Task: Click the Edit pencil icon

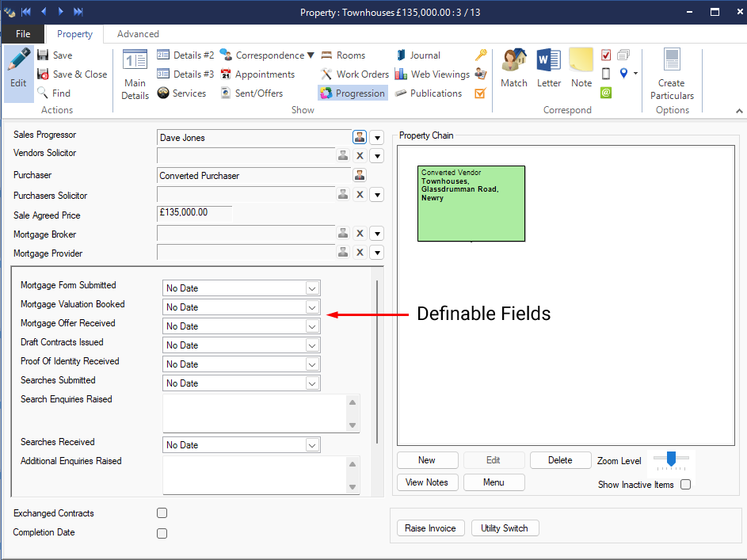Action: point(18,74)
